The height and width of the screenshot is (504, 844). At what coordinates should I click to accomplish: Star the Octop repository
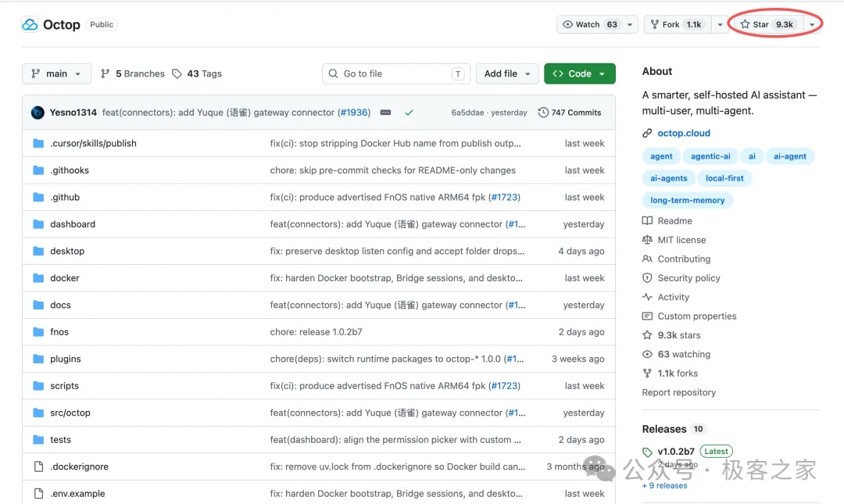click(x=767, y=25)
